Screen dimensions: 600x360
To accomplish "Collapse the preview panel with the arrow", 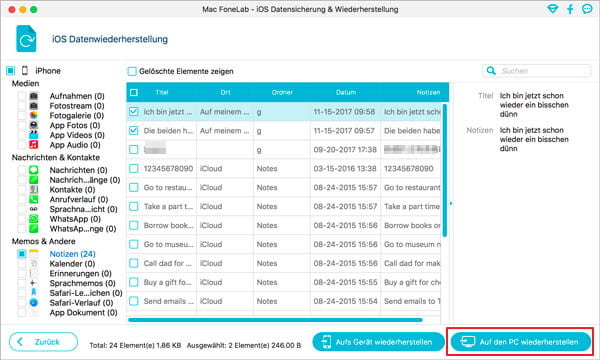I will [x=451, y=204].
